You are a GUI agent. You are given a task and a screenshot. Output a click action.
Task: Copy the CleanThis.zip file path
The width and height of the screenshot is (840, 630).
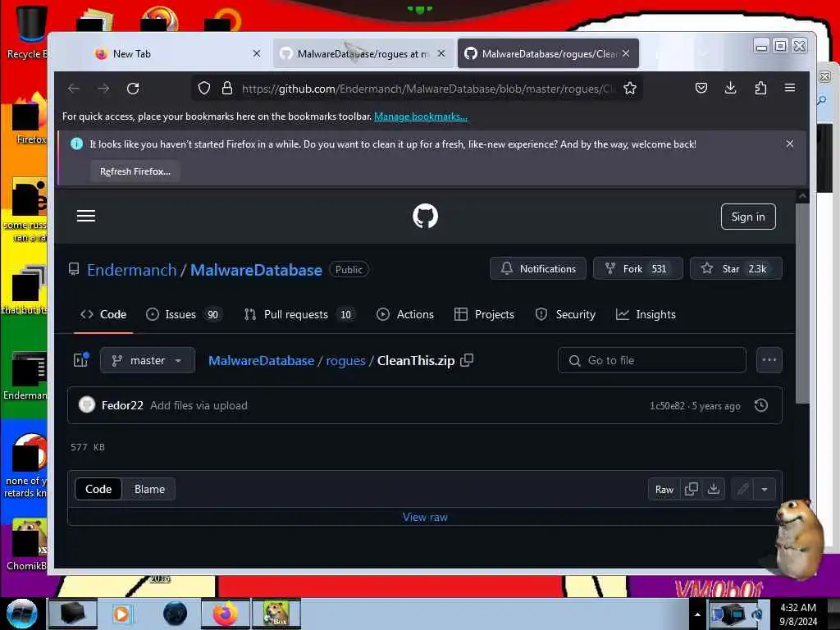(x=467, y=360)
